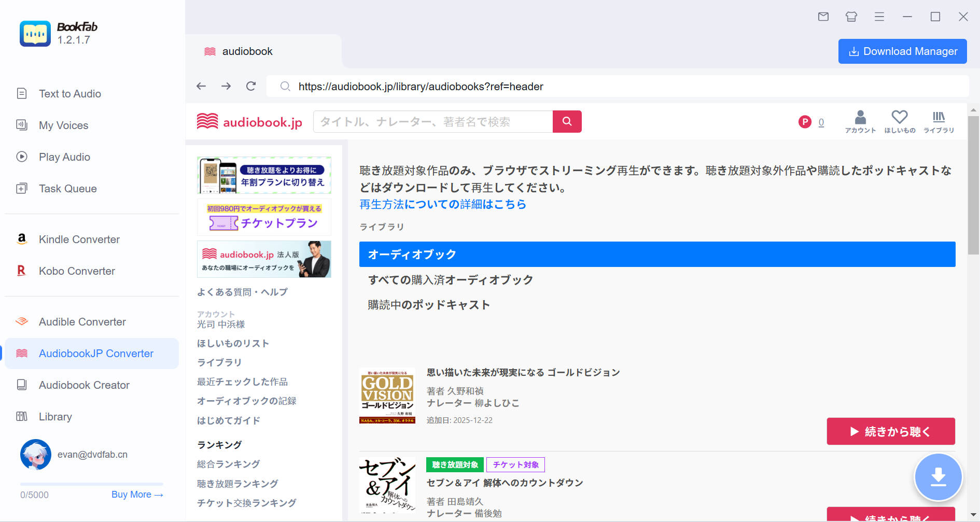This screenshot has width=980, height=522.
Task: Switch to the audiobook tab
Action: click(x=247, y=51)
